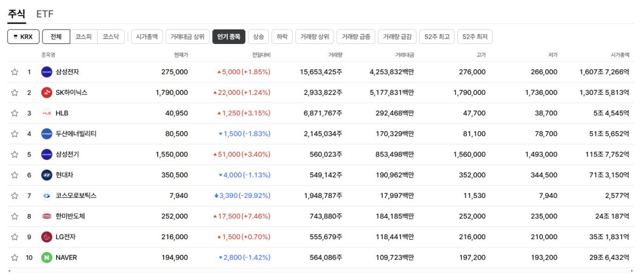Open the 삼성전기 stock name link

click(x=68, y=154)
